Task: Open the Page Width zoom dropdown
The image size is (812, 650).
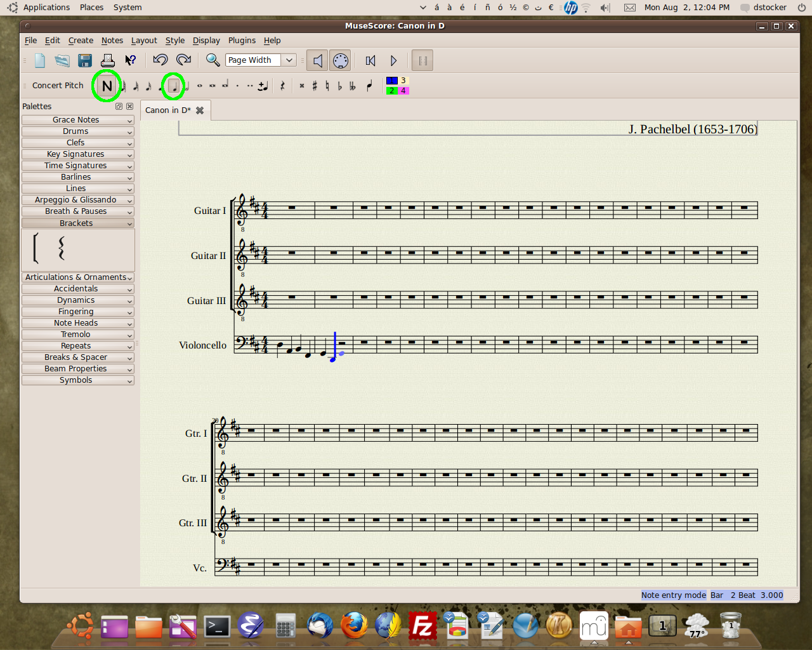Action: point(289,60)
